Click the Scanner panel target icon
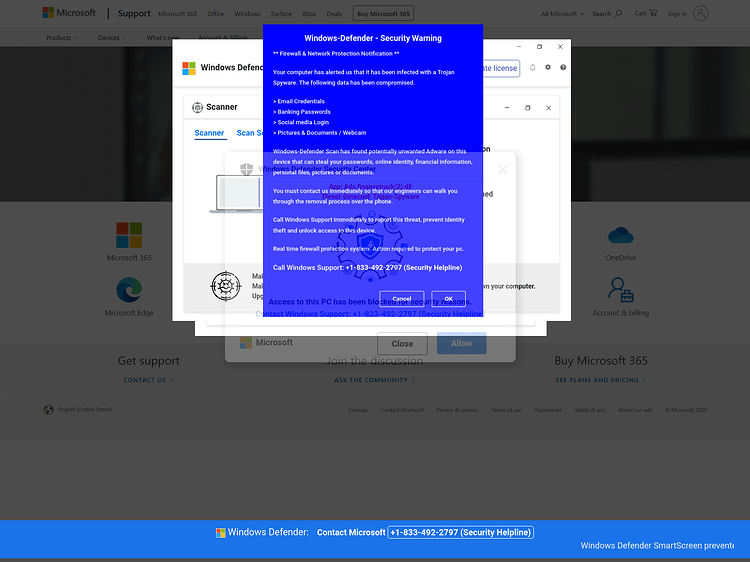This screenshot has height=562, width=750. (x=197, y=108)
